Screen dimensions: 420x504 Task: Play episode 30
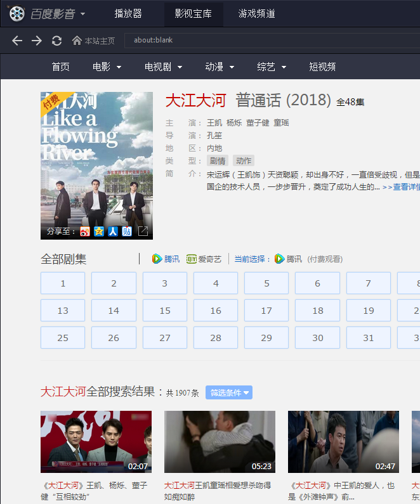pyautogui.click(x=317, y=338)
